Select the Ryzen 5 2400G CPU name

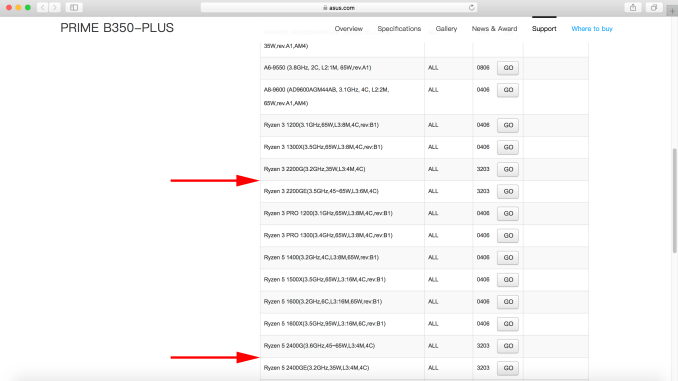pos(319,346)
